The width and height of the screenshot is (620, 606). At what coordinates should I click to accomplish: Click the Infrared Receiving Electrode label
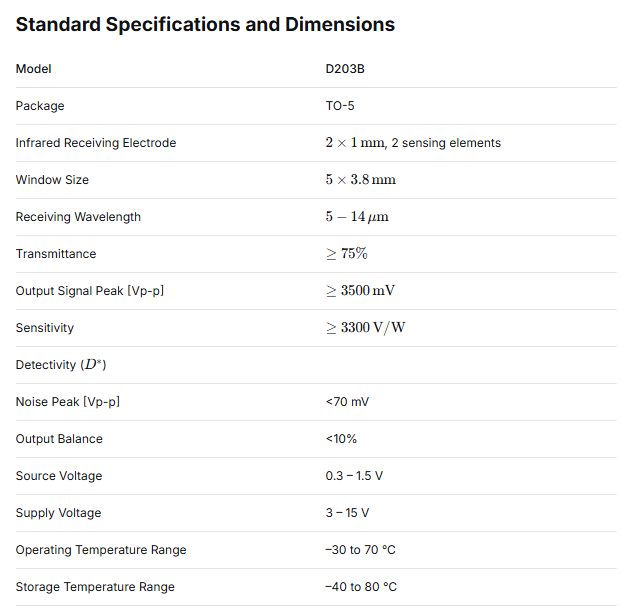point(96,143)
